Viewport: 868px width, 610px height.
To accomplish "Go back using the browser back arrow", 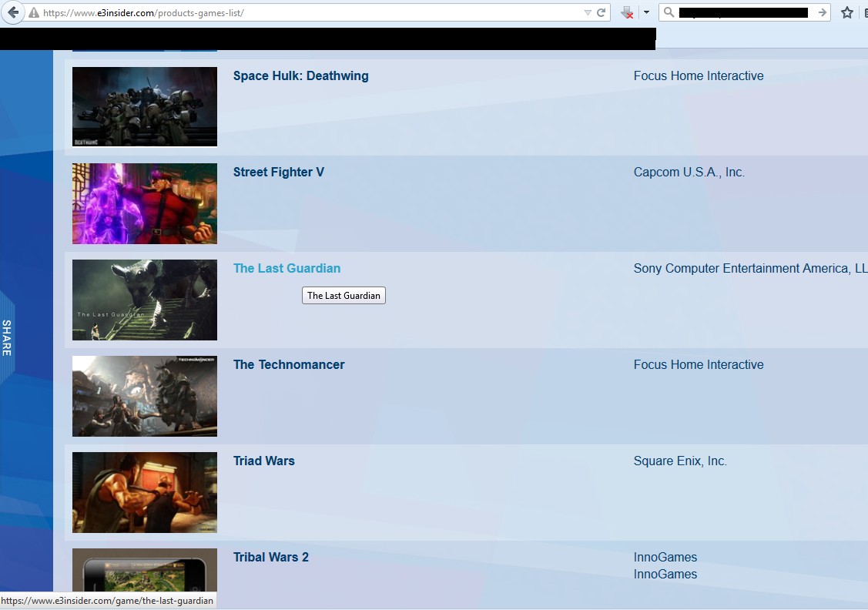I will point(13,12).
